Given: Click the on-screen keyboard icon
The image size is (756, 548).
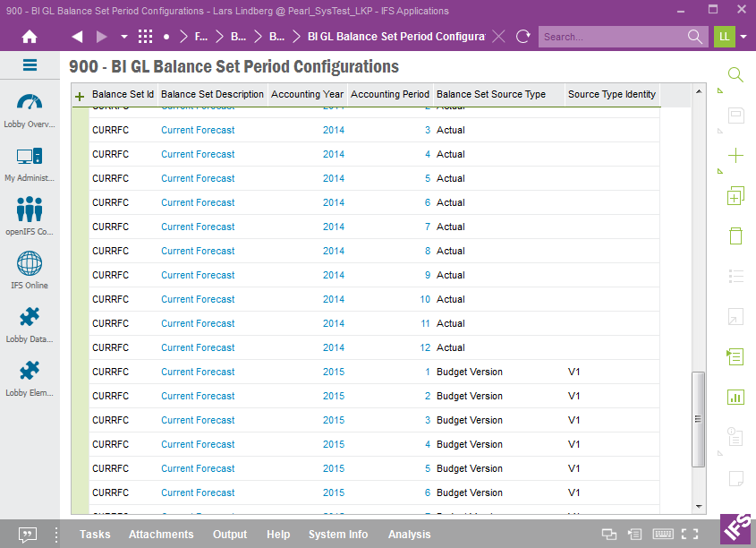Looking at the screenshot, I should coord(663,534).
